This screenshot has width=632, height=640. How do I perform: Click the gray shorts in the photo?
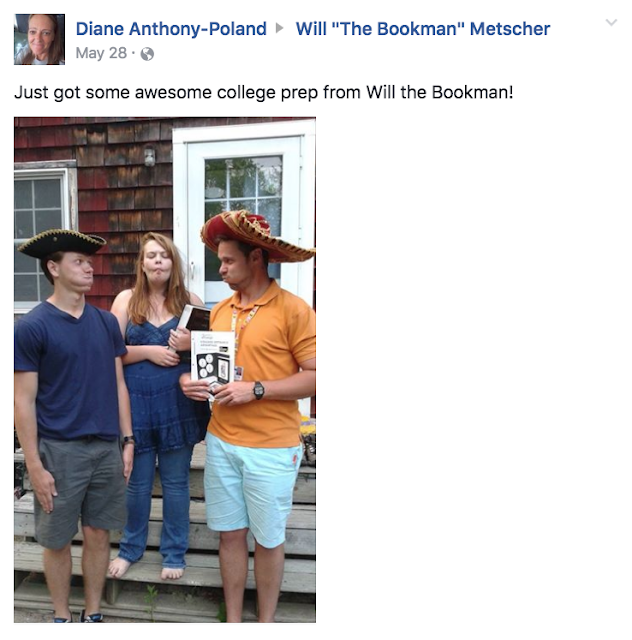coord(80,492)
